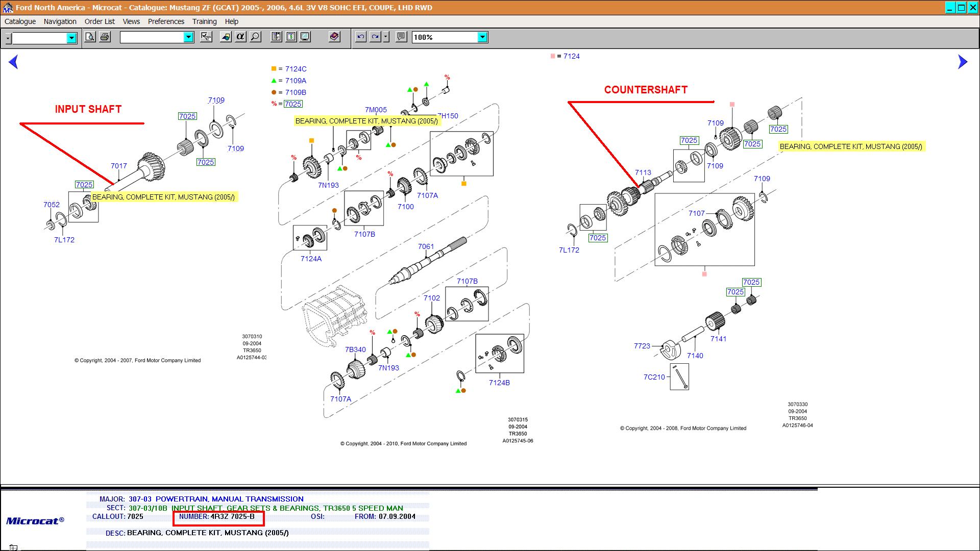Click the parts list panel icon
The image size is (980, 551).
pos(276,37)
